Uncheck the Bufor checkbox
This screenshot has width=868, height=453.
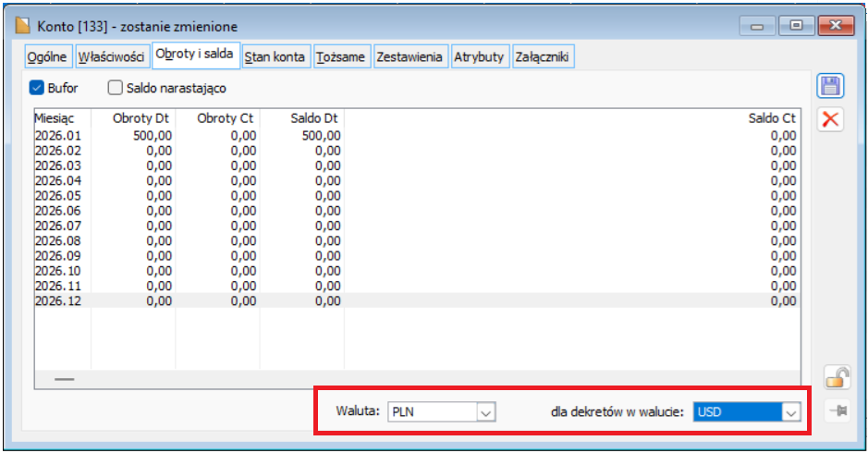click(38, 89)
